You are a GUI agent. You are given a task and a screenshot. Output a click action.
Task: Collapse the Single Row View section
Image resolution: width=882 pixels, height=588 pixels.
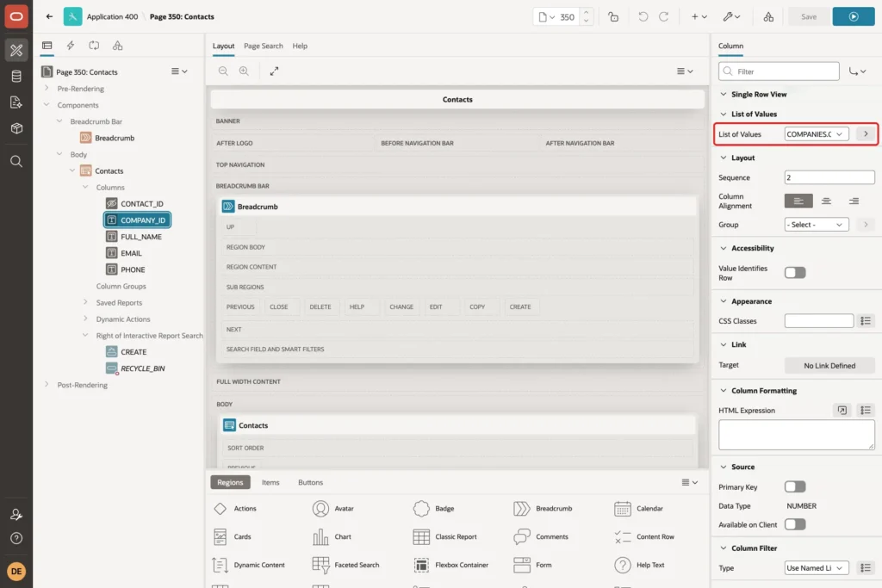click(x=724, y=95)
